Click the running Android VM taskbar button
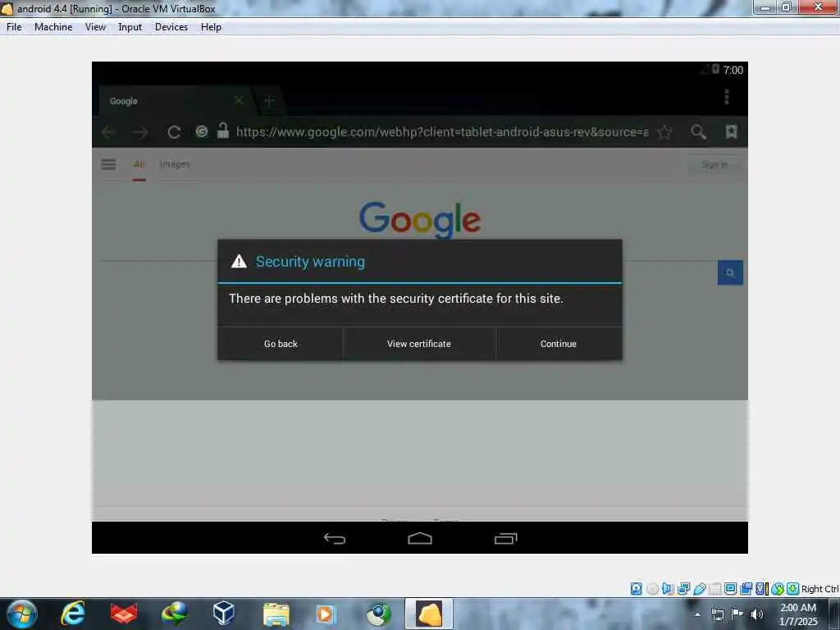 (429, 614)
